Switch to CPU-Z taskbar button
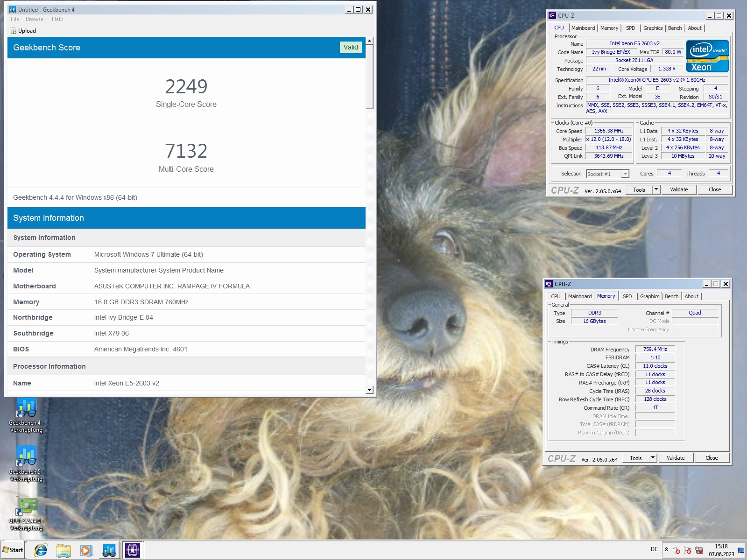The height and width of the screenshot is (560, 747). click(x=133, y=550)
